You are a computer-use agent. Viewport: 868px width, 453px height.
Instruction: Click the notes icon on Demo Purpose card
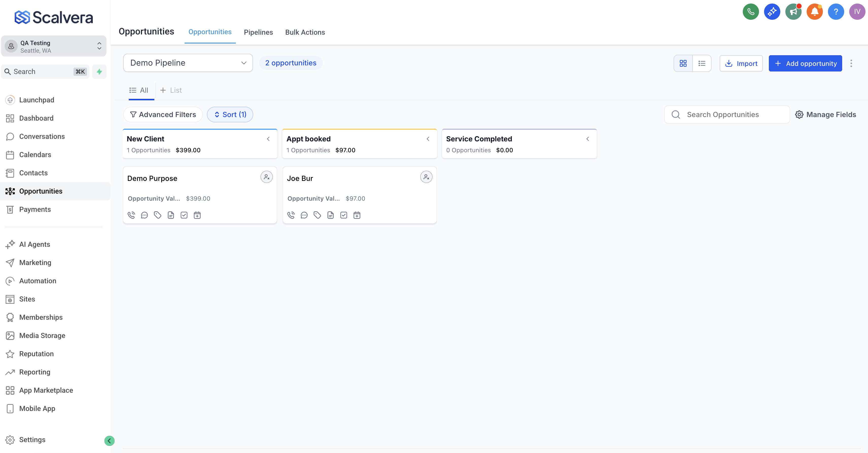point(171,215)
